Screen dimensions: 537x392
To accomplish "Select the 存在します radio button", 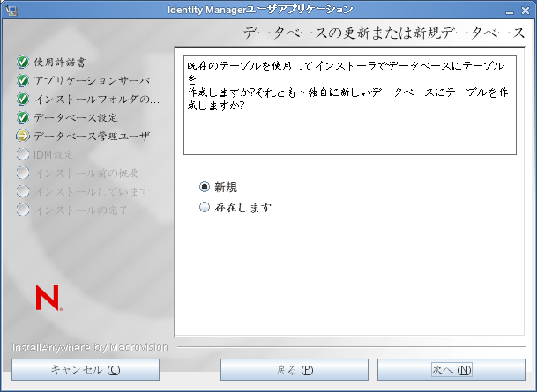I will pyautogui.click(x=205, y=207).
